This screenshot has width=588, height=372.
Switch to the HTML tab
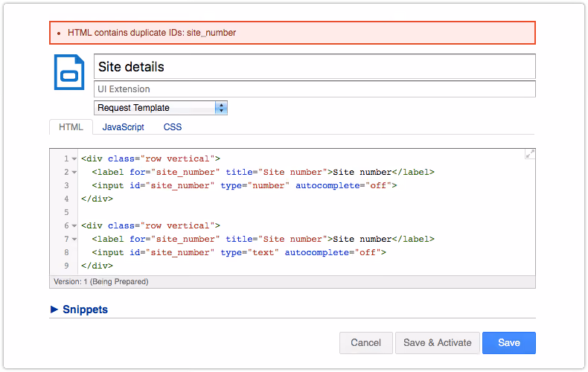[71, 127]
